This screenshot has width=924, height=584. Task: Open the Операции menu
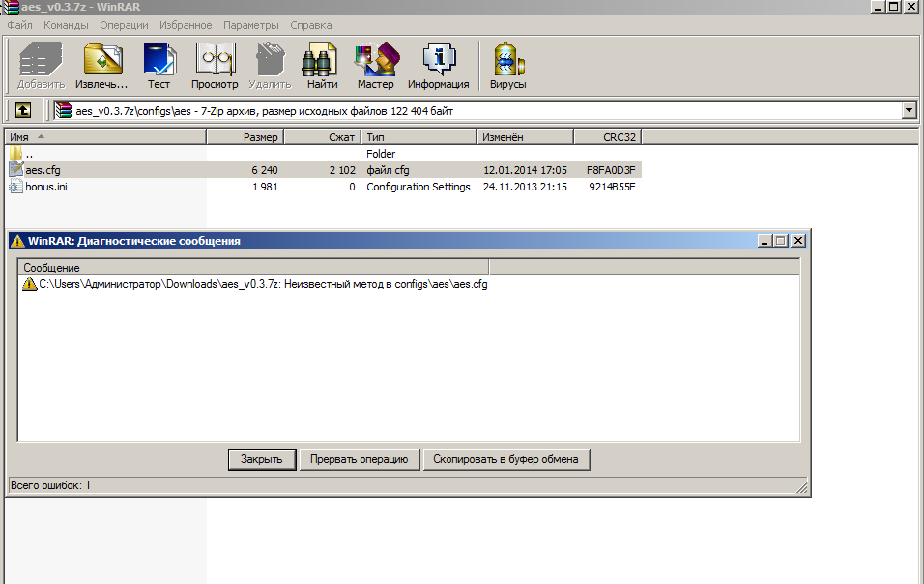click(124, 25)
